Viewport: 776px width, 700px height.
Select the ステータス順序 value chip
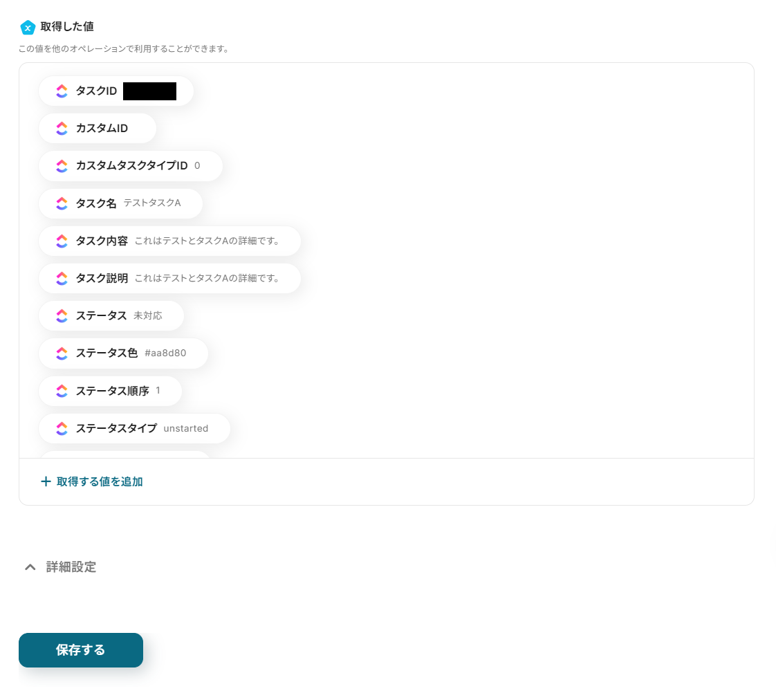pos(111,391)
